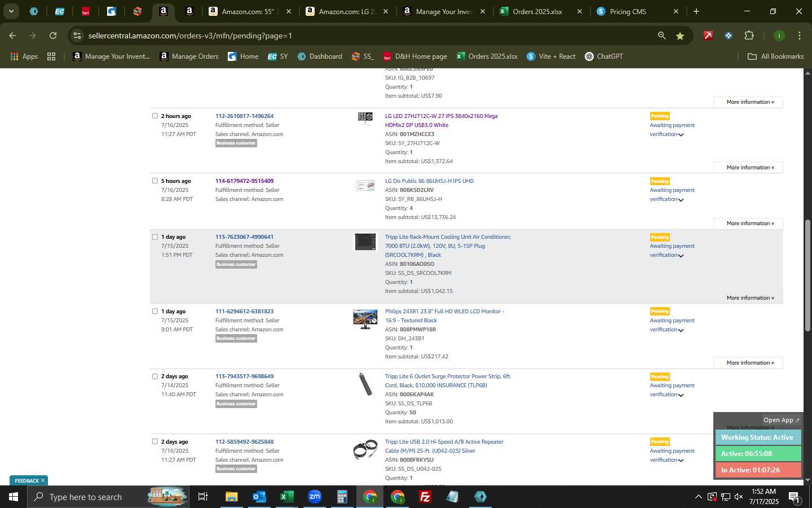
Task: Open Outlook from the taskbar
Action: coord(259,497)
